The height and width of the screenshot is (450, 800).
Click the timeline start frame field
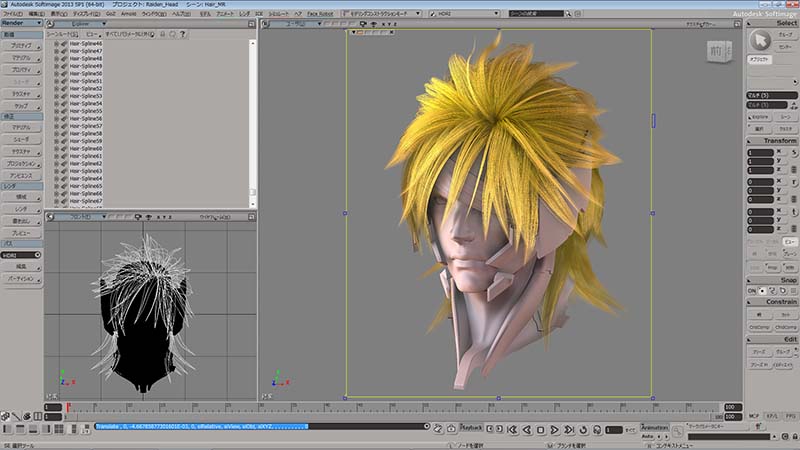click(53, 407)
